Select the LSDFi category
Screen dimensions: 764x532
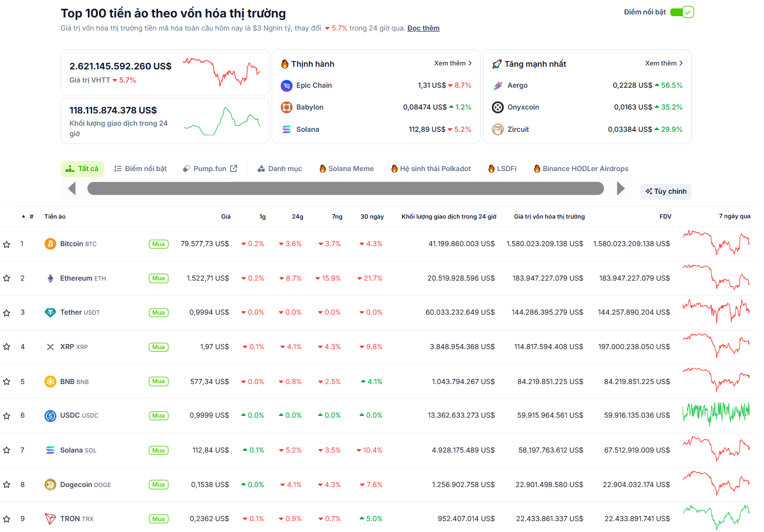pyautogui.click(x=502, y=169)
